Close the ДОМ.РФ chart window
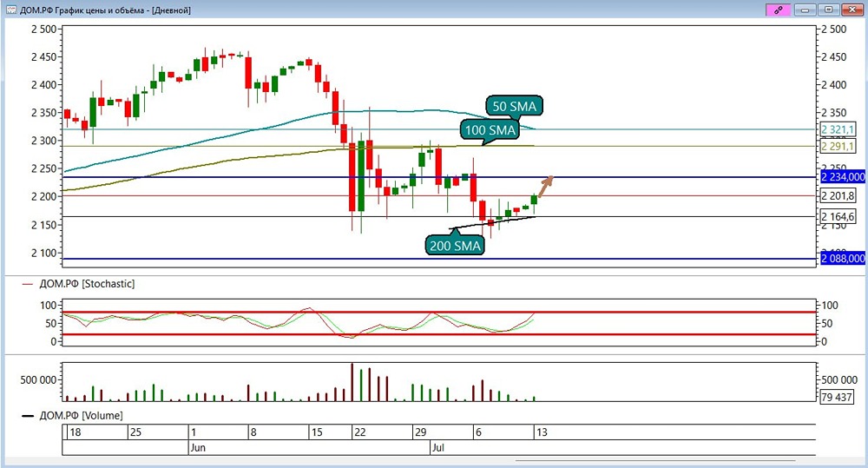The image size is (868, 468). pos(852,10)
